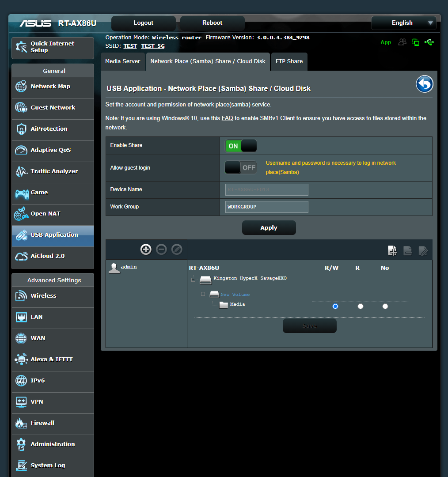Click the add folder icon
448x477 pixels.
point(392,251)
